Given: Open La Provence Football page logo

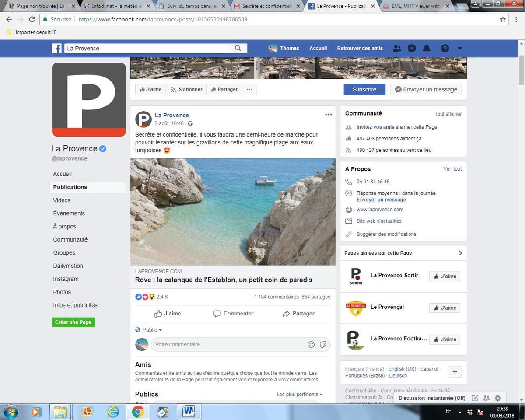Looking at the screenshot, I should pyautogui.click(x=356, y=339).
